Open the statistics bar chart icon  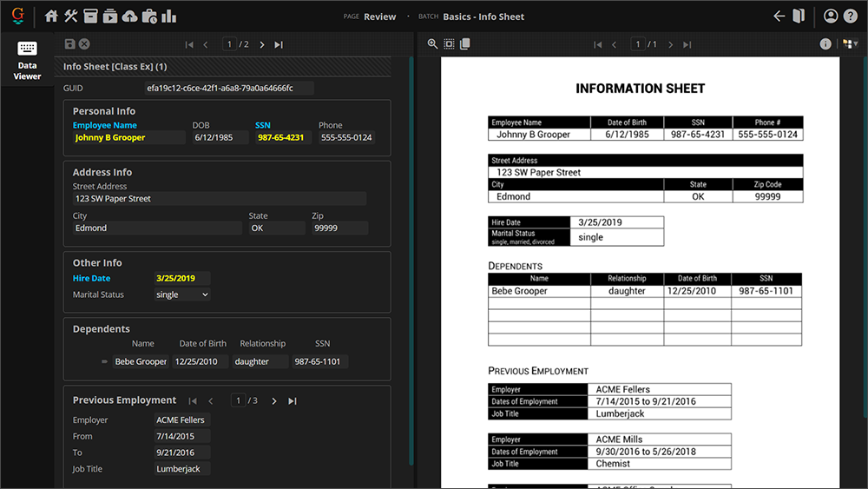(x=168, y=16)
